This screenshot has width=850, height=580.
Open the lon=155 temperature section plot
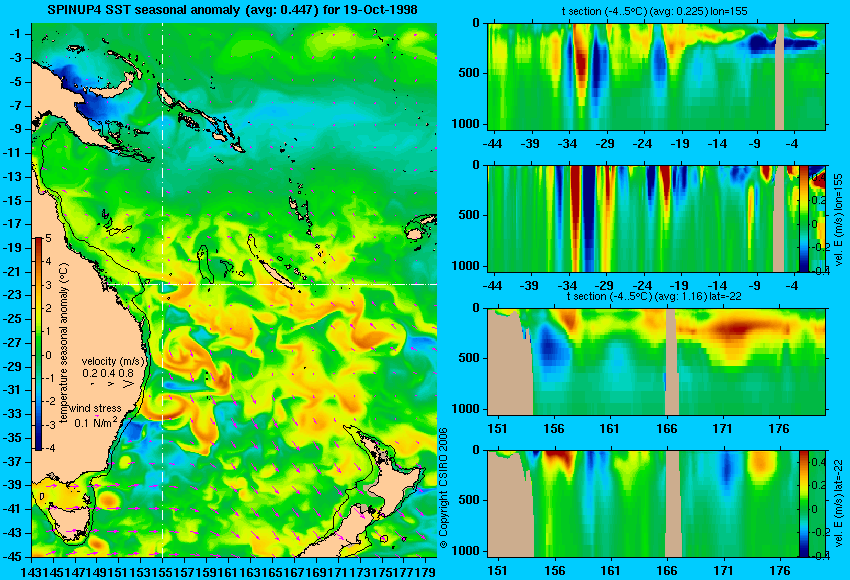coord(656,76)
